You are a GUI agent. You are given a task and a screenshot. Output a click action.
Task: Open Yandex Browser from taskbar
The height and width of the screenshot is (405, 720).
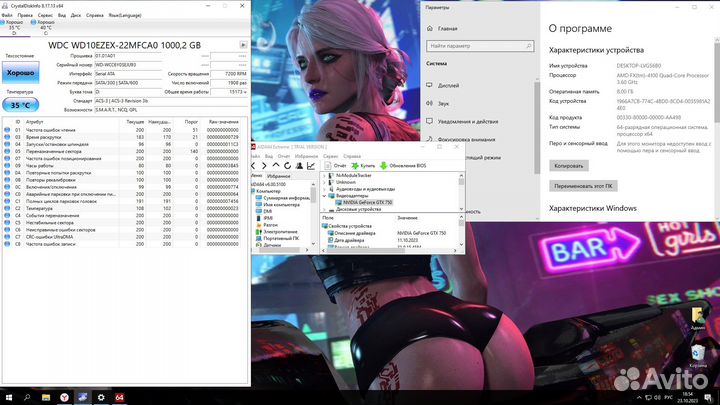[64, 397]
